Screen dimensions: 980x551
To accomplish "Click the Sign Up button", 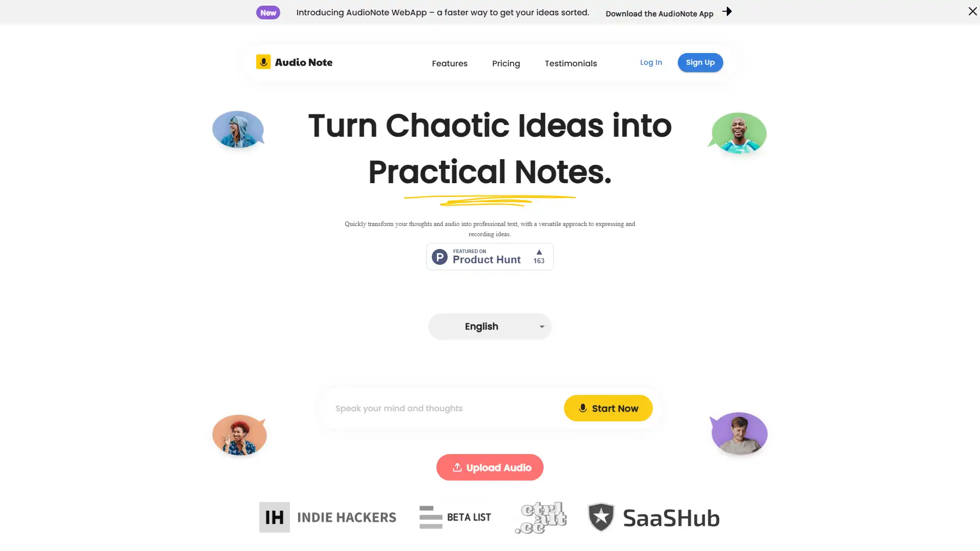I will point(700,62).
